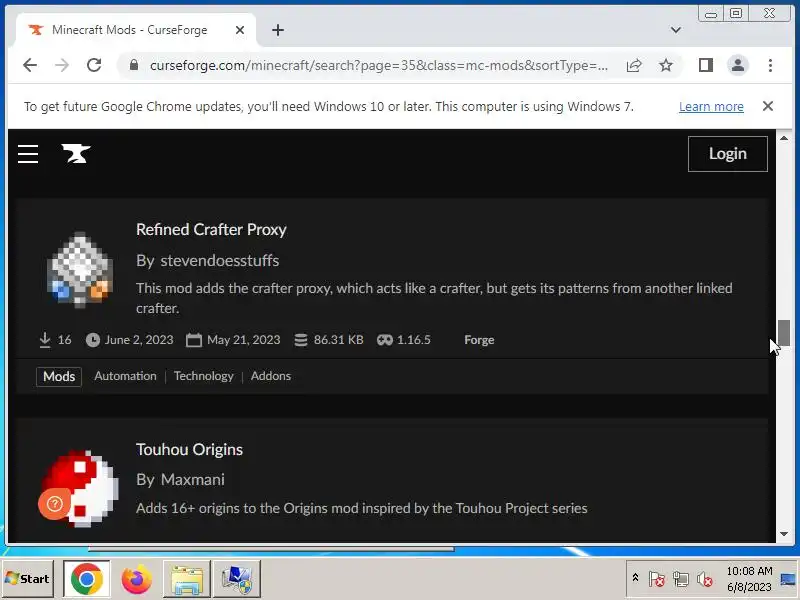Open the Addons category link
The height and width of the screenshot is (600, 800).
tap(271, 376)
